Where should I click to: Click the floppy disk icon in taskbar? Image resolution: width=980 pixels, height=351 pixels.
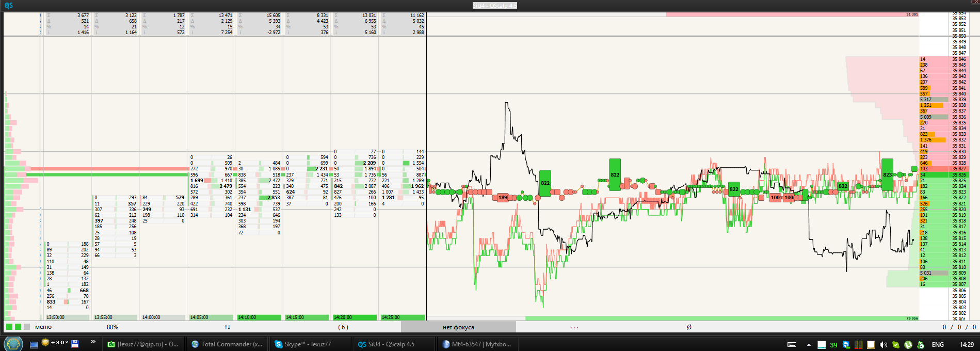click(75, 343)
